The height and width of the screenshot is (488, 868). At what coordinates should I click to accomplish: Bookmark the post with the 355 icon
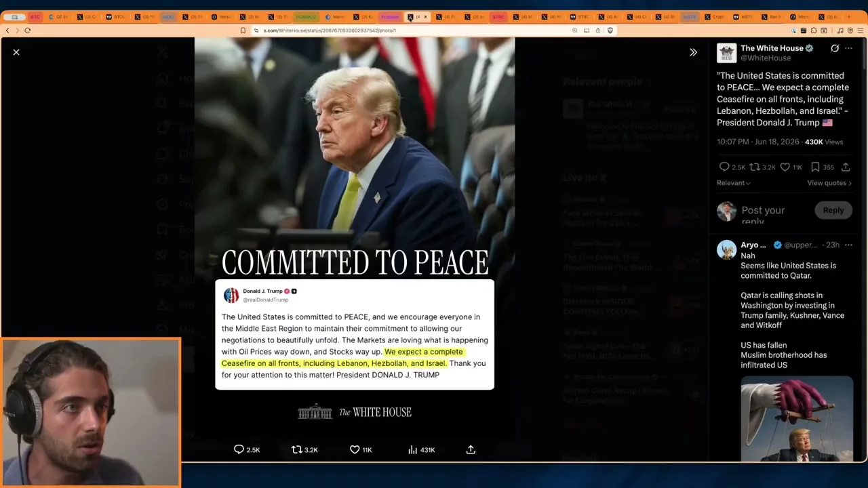coord(815,167)
